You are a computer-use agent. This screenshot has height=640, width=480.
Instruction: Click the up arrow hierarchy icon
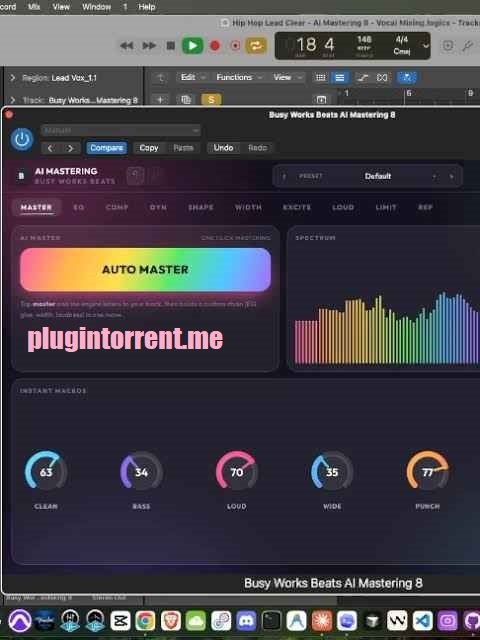160,78
